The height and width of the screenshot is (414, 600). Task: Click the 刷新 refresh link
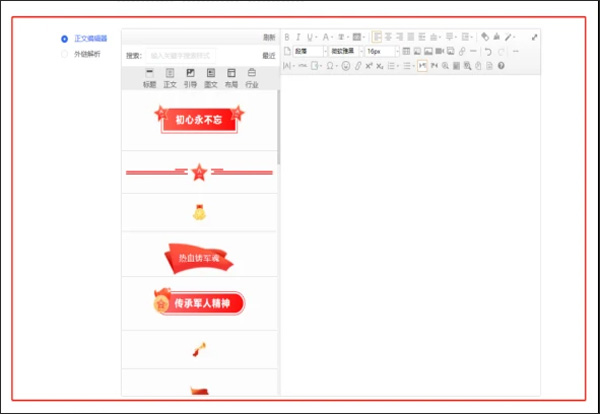(x=269, y=38)
